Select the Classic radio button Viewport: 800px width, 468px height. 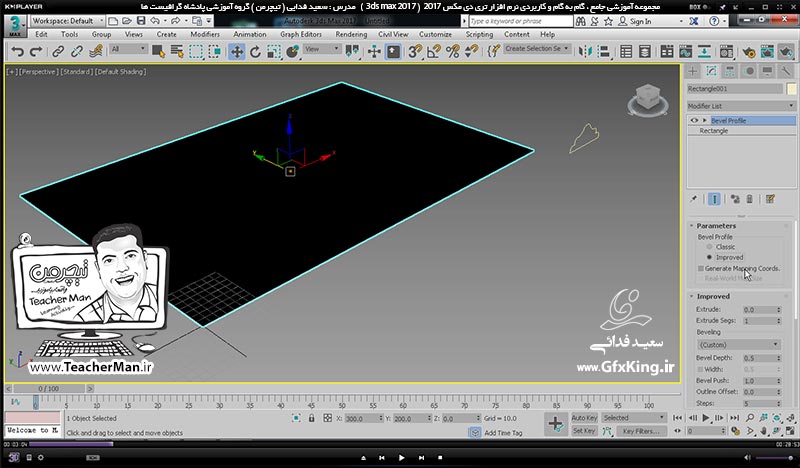(709, 247)
